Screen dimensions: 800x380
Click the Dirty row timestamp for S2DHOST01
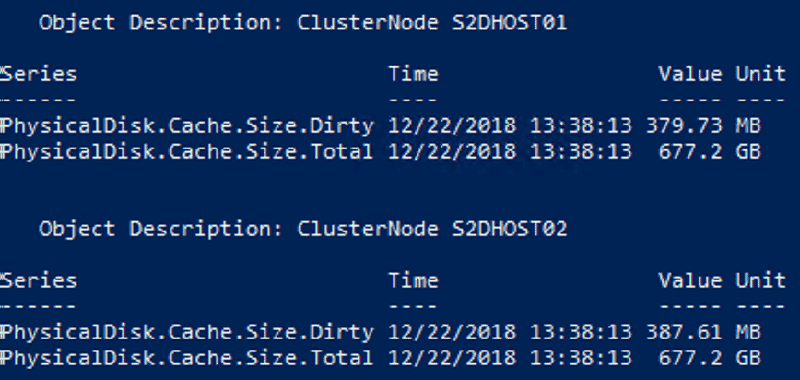click(x=510, y=125)
